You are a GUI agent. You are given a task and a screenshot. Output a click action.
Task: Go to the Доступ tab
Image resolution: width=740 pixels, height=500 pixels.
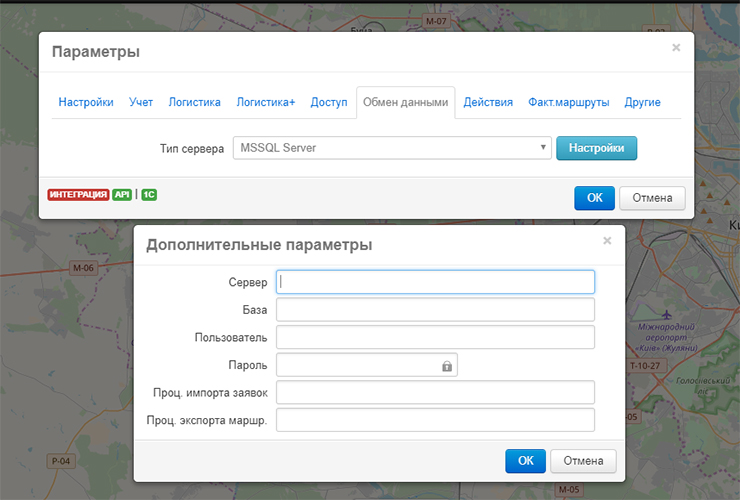329,102
